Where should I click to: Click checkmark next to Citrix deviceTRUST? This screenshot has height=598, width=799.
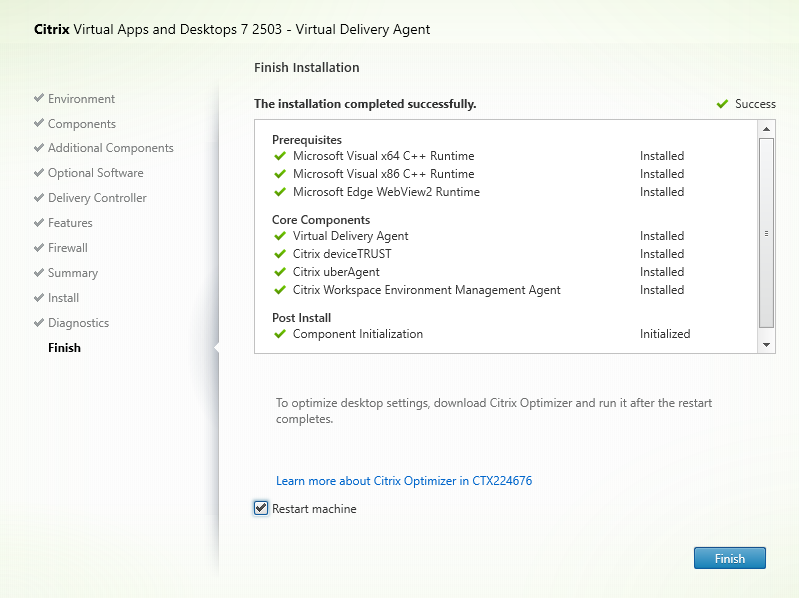[280, 254]
